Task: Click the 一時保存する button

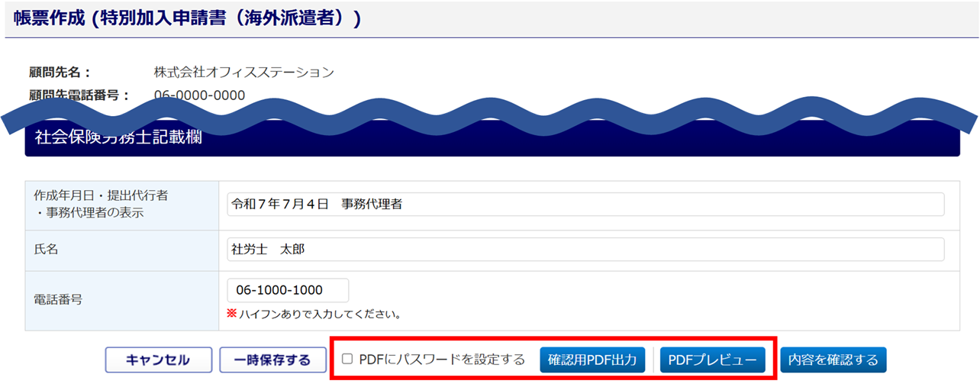Action: click(x=272, y=360)
